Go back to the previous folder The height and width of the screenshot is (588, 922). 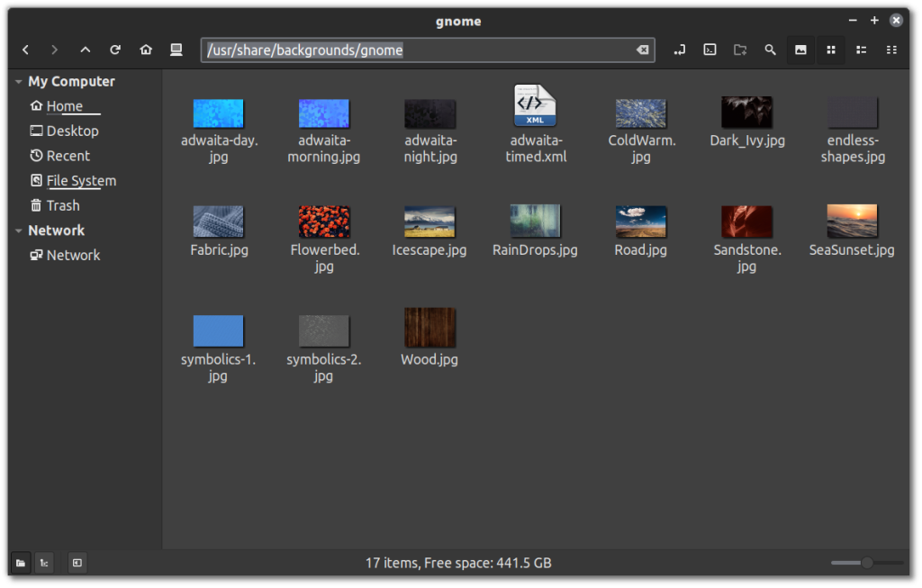(x=25, y=50)
